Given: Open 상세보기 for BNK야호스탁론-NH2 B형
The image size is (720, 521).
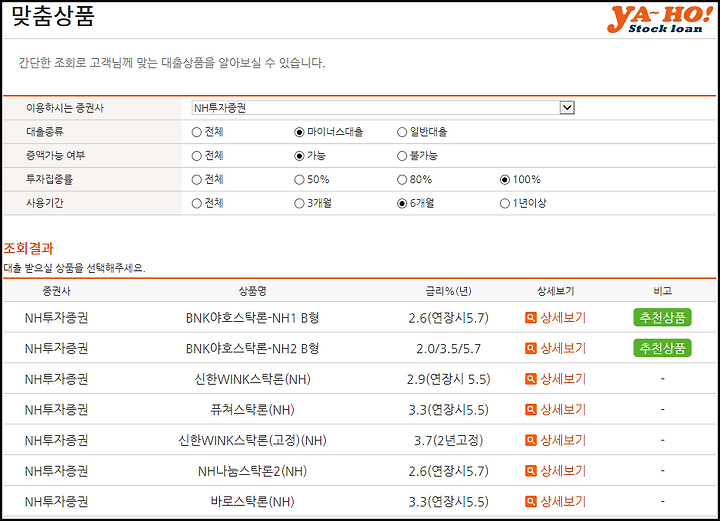Looking at the screenshot, I should point(563,348).
